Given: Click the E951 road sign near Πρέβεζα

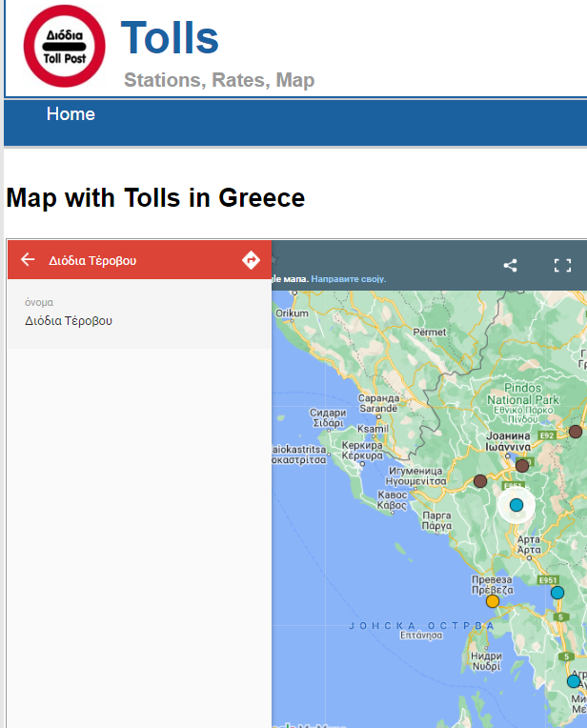Looking at the screenshot, I should click(548, 580).
